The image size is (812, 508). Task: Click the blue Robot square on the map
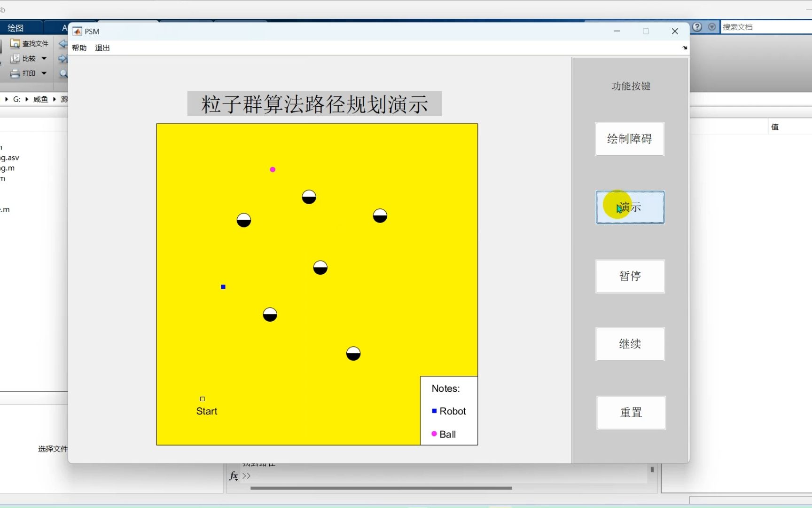223,287
